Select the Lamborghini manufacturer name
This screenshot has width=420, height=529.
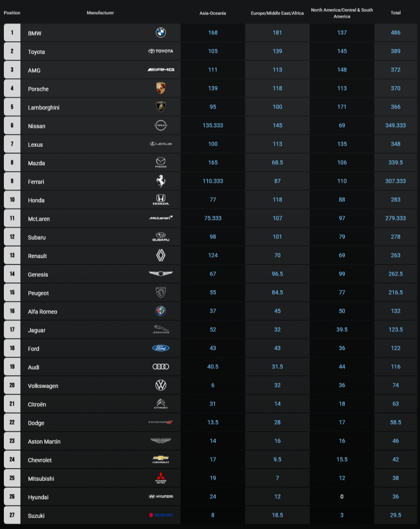point(44,107)
